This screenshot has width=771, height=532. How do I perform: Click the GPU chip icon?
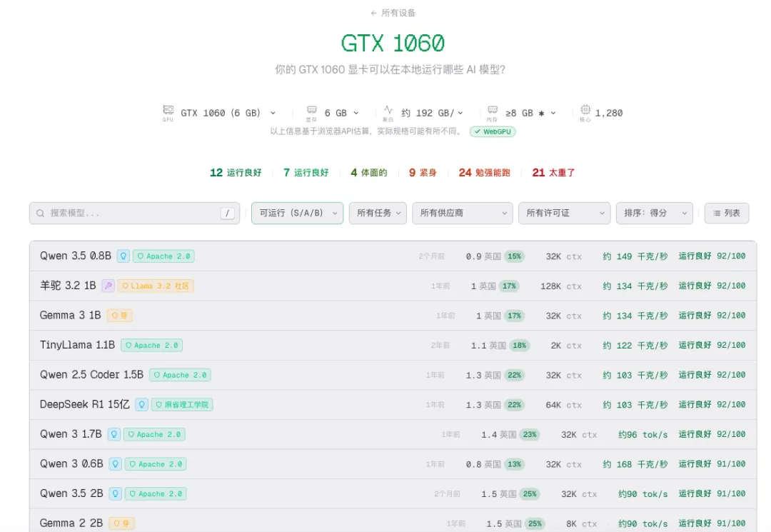pyautogui.click(x=168, y=110)
